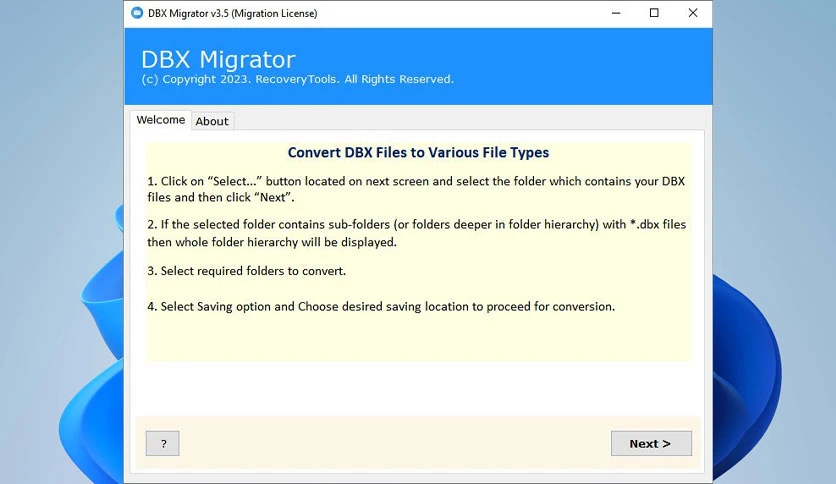836x484 pixels.
Task: Close the DBX Migrator window
Action: click(x=693, y=13)
